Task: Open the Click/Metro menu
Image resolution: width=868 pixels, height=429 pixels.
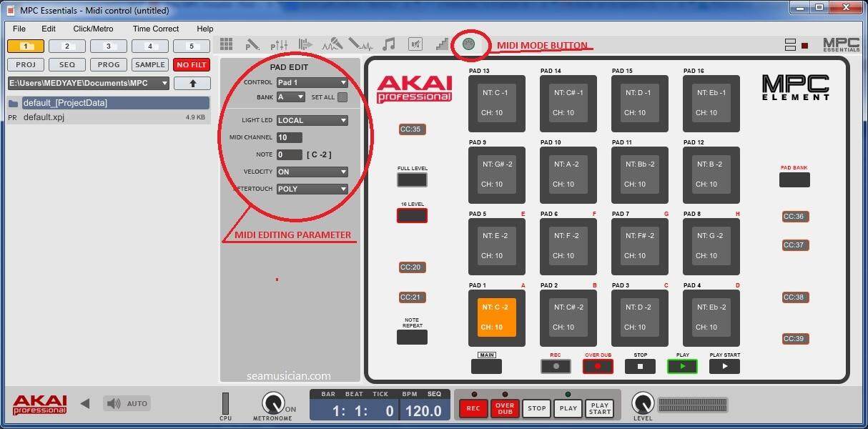Action: pos(93,29)
